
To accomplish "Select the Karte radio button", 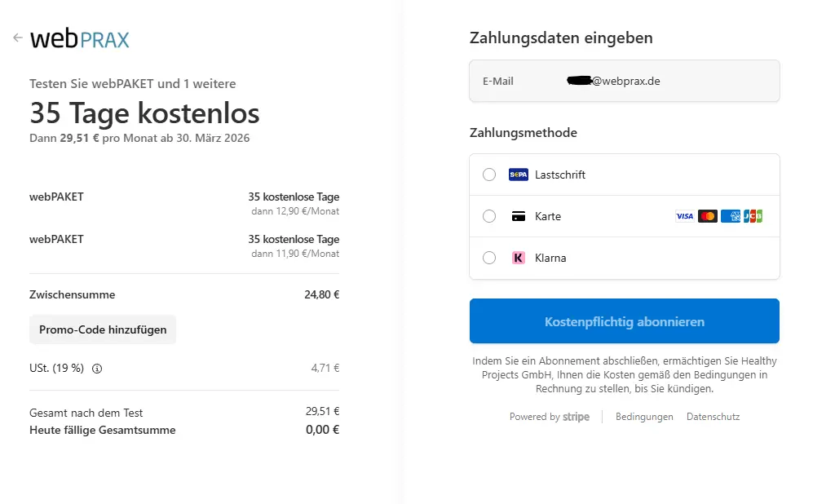I will (489, 216).
